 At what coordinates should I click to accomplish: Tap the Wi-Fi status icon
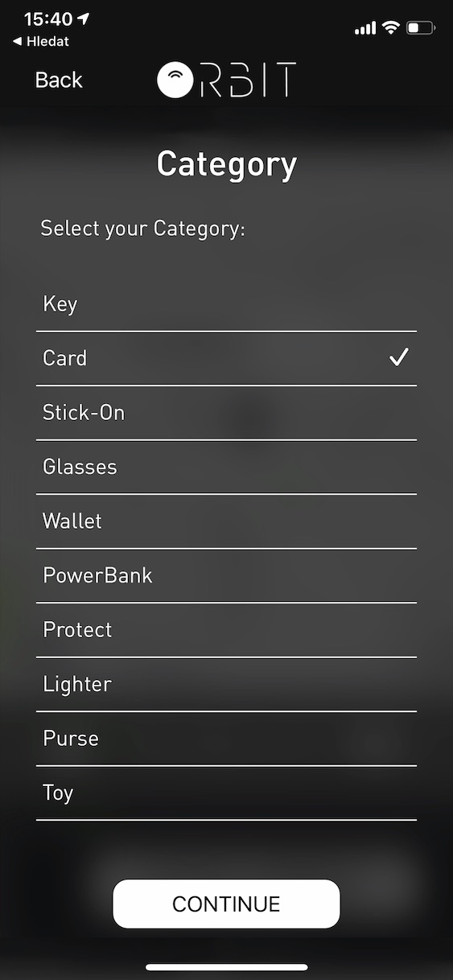tap(391, 28)
